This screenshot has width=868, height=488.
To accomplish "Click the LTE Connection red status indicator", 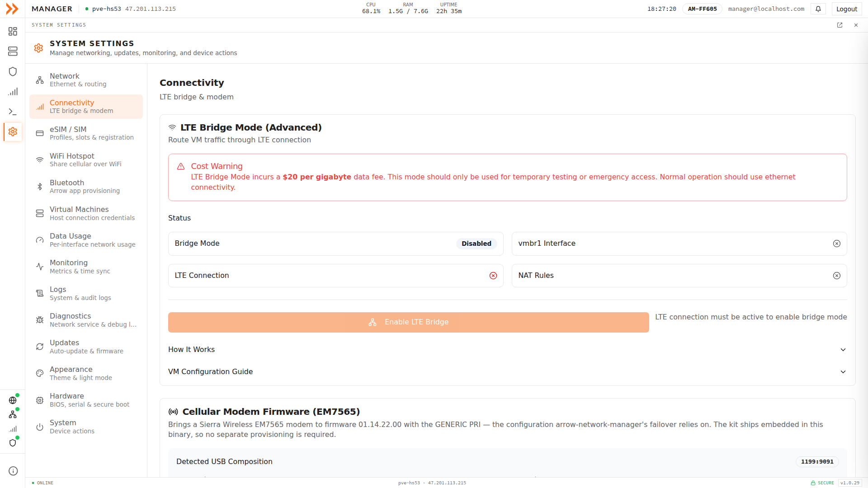I will [493, 276].
